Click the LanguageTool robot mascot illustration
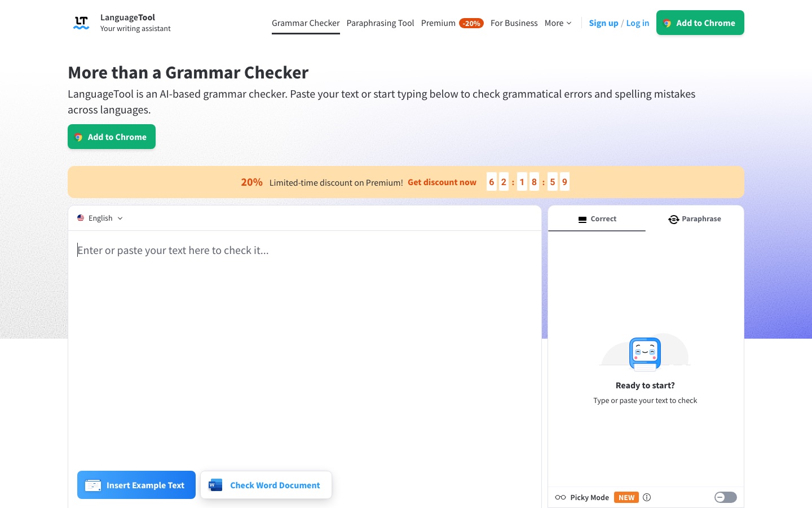 tap(645, 353)
